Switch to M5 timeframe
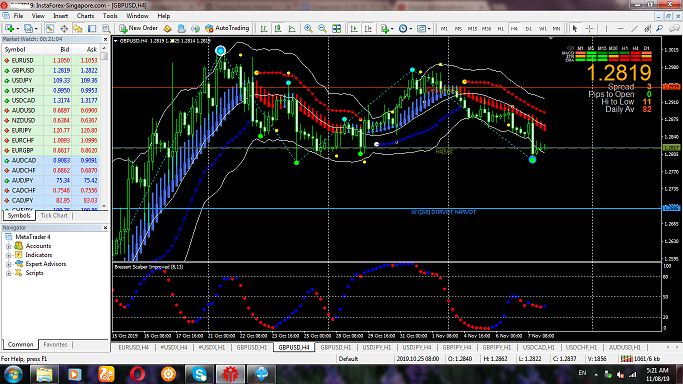The image size is (683, 384). click(458, 29)
